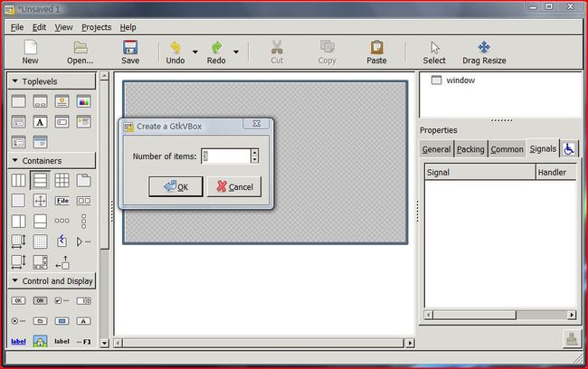The height and width of the screenshot is (369, 588).
Task: Decrease Number of items with down arrow
Action: 254,160
